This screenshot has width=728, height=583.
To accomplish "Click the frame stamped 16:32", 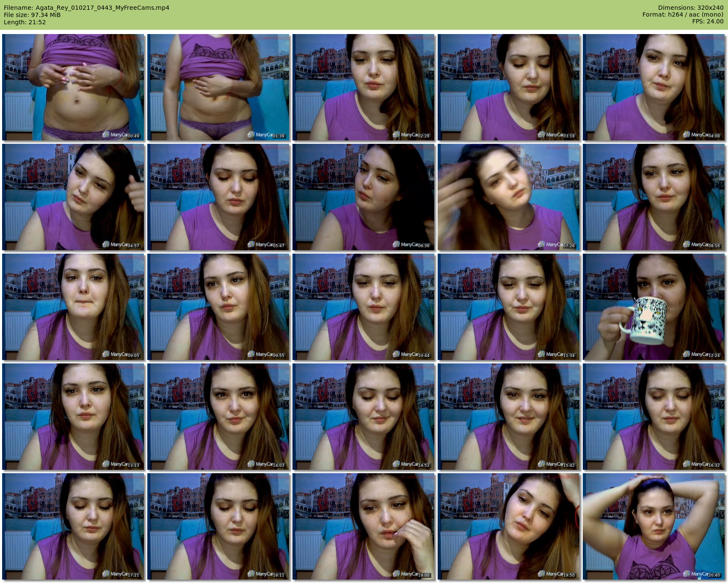I will [654, 417].
